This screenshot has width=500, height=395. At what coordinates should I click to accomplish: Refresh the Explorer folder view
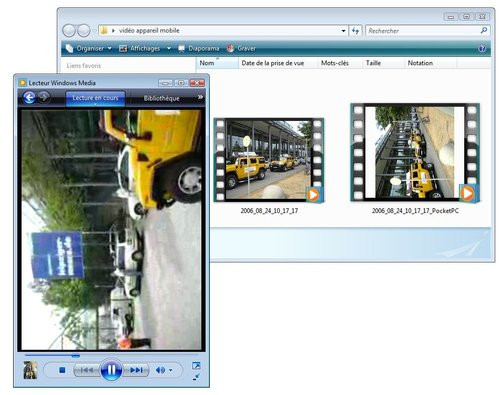tap(356, 31)
